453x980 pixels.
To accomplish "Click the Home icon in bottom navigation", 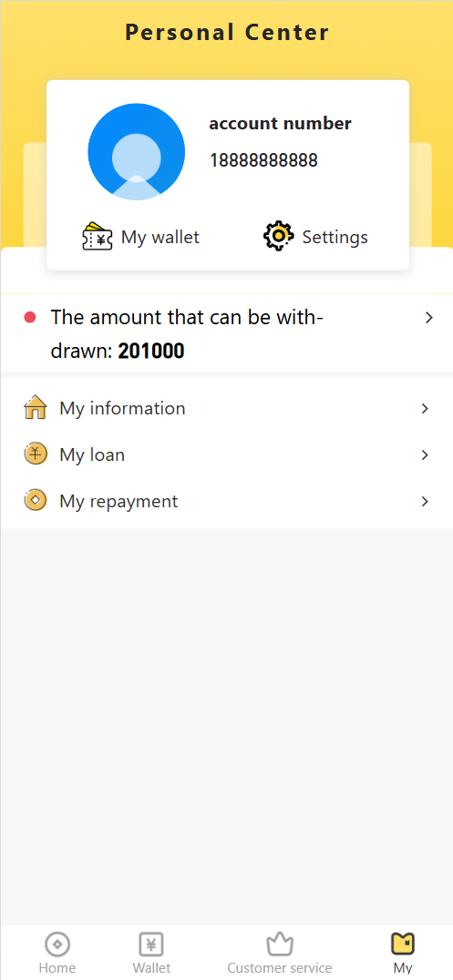I will 57,944.
